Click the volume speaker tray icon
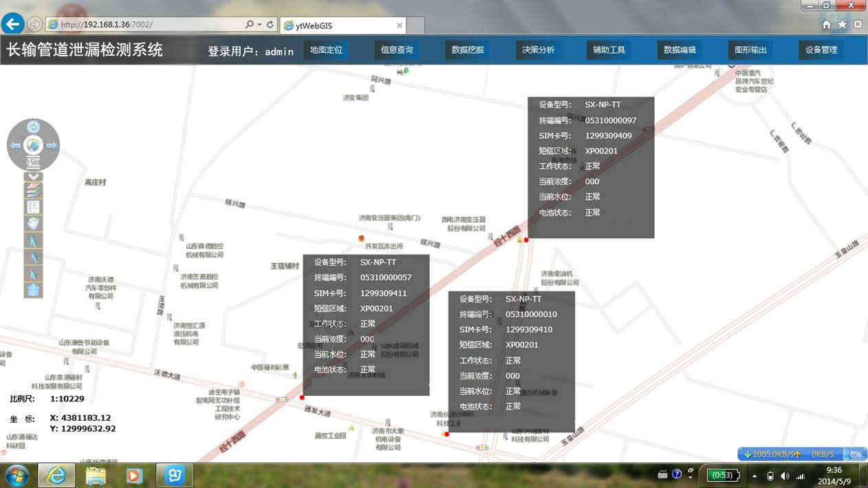The height and width of the screenshot is (488, 868). click(x=785, y=476)
